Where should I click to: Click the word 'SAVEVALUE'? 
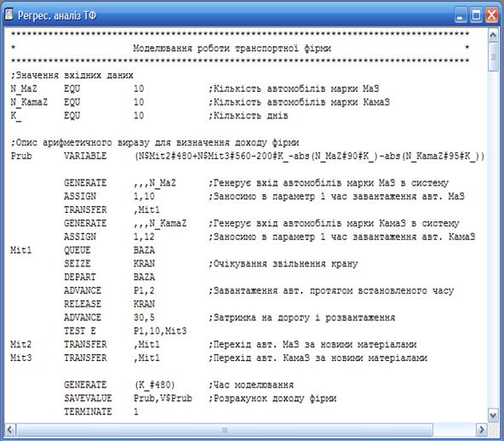point(88,398)
